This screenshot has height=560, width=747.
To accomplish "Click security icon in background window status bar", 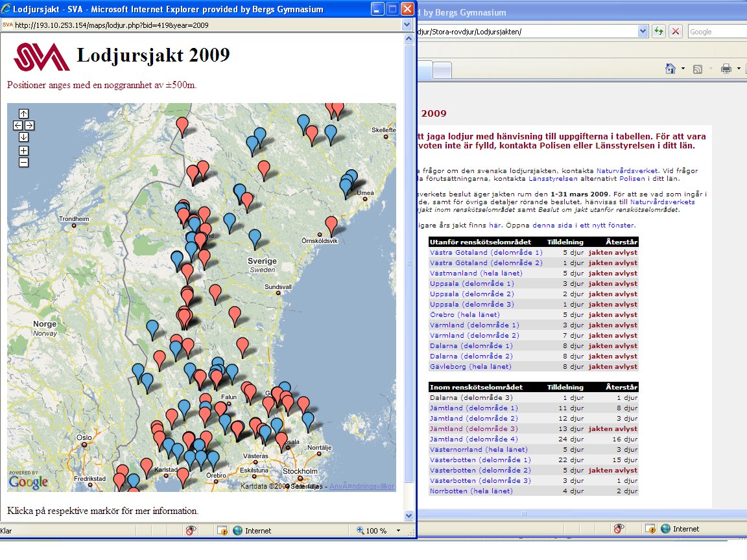I will click(x=650, y=529).
